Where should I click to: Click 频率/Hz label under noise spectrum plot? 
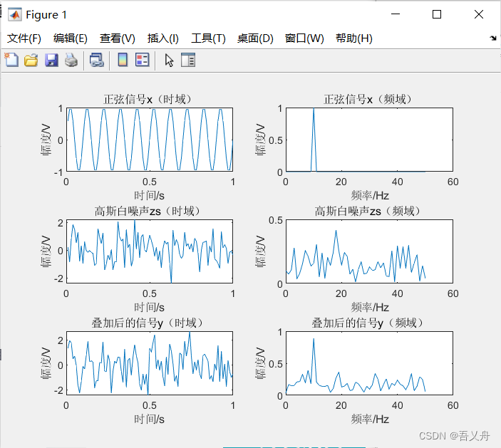coord(370,308)
